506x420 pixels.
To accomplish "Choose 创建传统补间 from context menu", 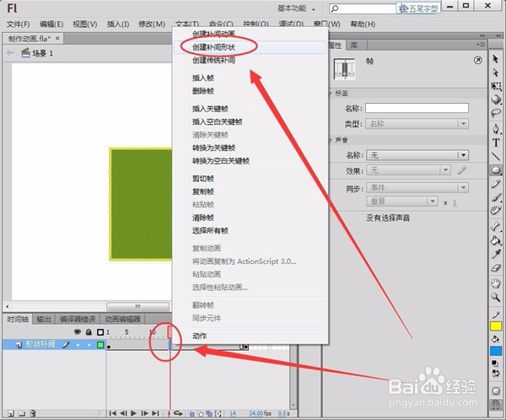I will coord(250,61).
